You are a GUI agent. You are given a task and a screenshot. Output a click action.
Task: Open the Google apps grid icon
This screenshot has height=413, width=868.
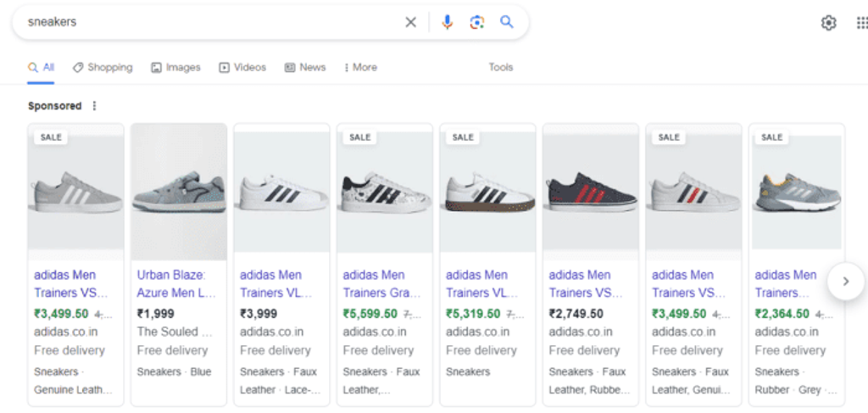coord(862,23)
